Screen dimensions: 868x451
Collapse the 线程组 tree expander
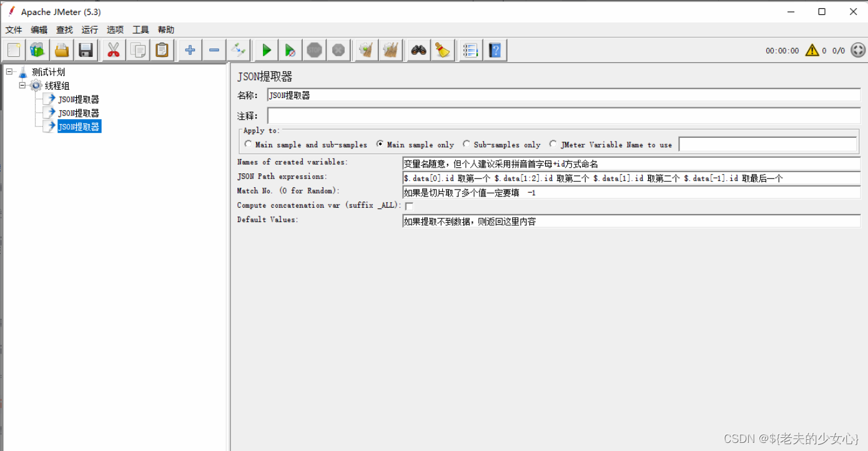pos(22,85)
